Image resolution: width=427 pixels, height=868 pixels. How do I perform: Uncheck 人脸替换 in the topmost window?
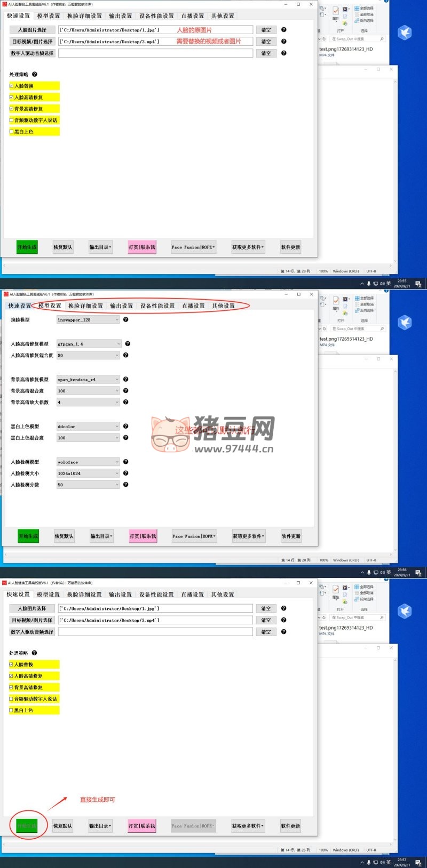tap(12, 86)
